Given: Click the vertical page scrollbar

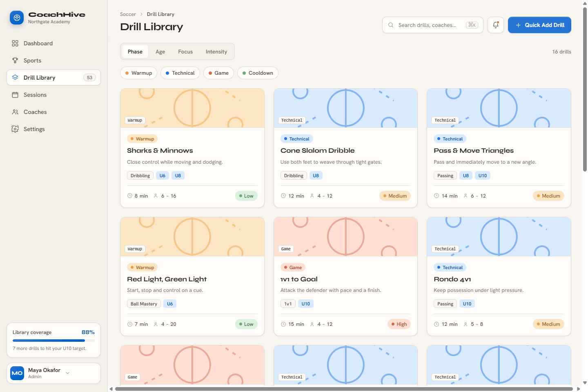Looking at the screenshot, I should tap(585, 89).
